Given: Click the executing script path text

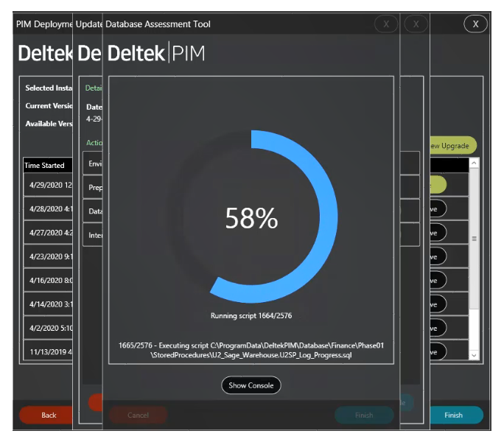Looking at the screenshot, I should [251, 350].
